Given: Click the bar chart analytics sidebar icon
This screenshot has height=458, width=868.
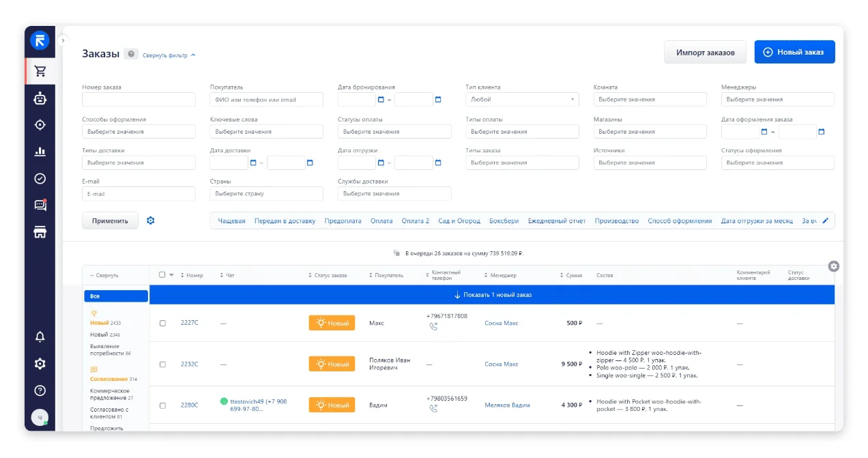Looking at the screenshot, I should point(40,152).
